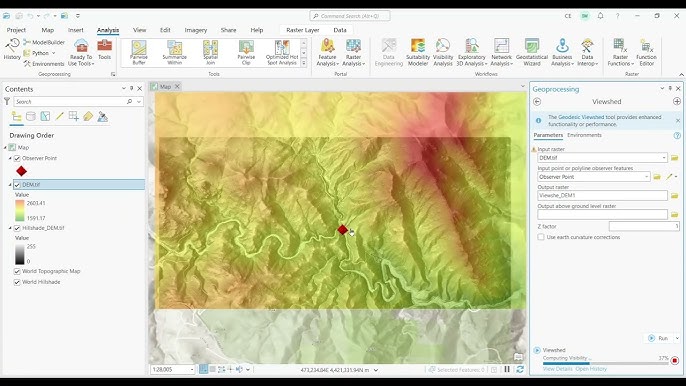686x386 pixels.
Task: Open the Tools toolbox icon
Action: click(x=105, y=49)
